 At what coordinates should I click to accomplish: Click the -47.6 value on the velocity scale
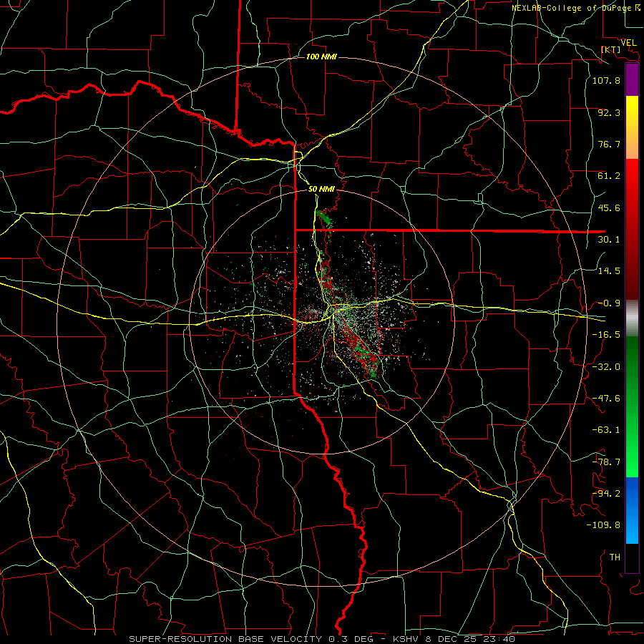pos(606,399)
